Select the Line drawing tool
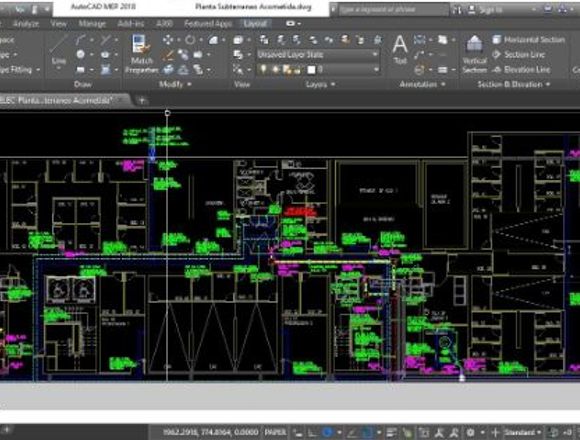Viewport: 580px width, 440px height. tap(59, 50)
